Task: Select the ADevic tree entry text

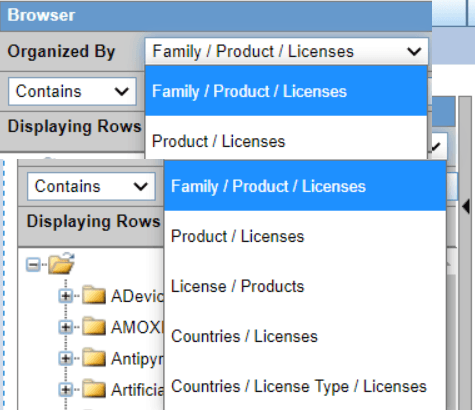Action: tap(138, 296)
